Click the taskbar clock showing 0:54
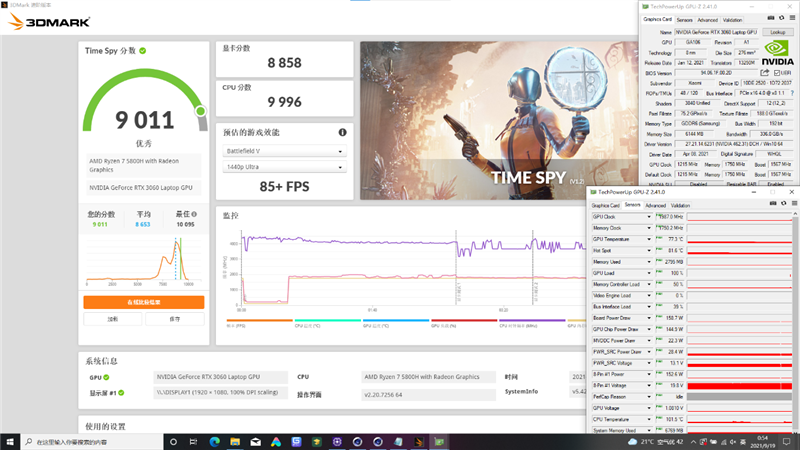The width and height of the screenshot is (800, 450). coord(762,442)
